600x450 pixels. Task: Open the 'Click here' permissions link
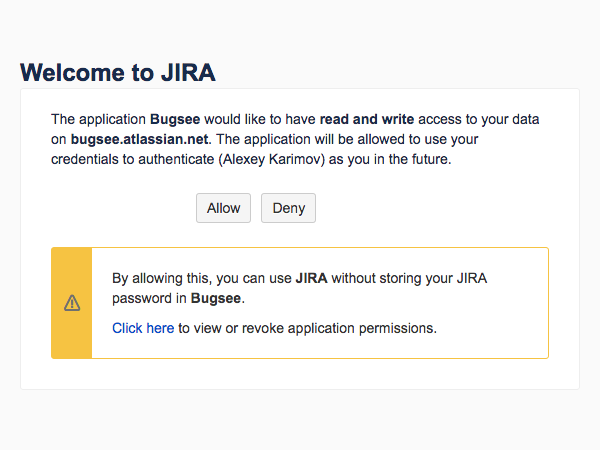pyautogui.click(x=143, y=328)
